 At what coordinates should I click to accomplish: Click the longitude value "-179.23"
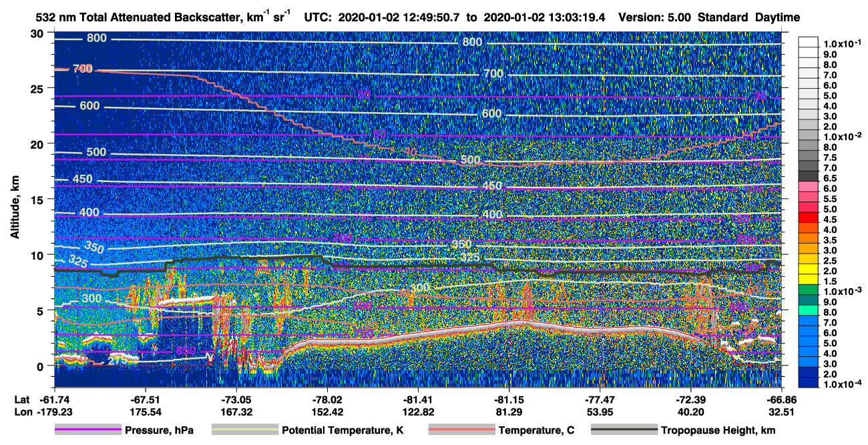(x=53, y=412)
